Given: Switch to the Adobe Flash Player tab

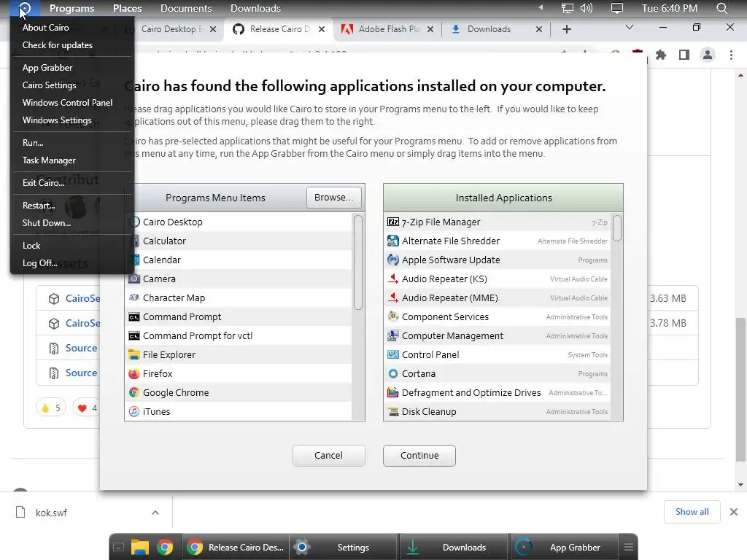Looking at the screenshot, I should coord(387,29).
